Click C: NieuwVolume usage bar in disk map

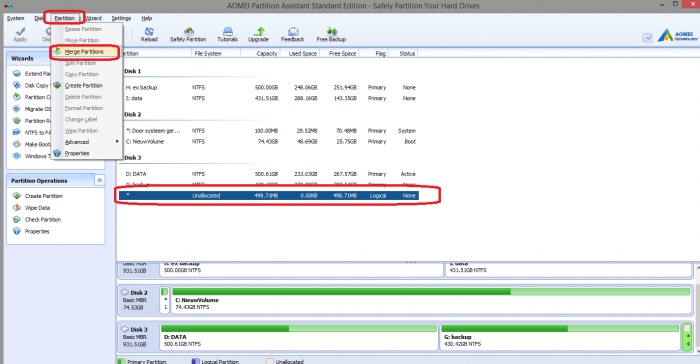tap(431, 292)
